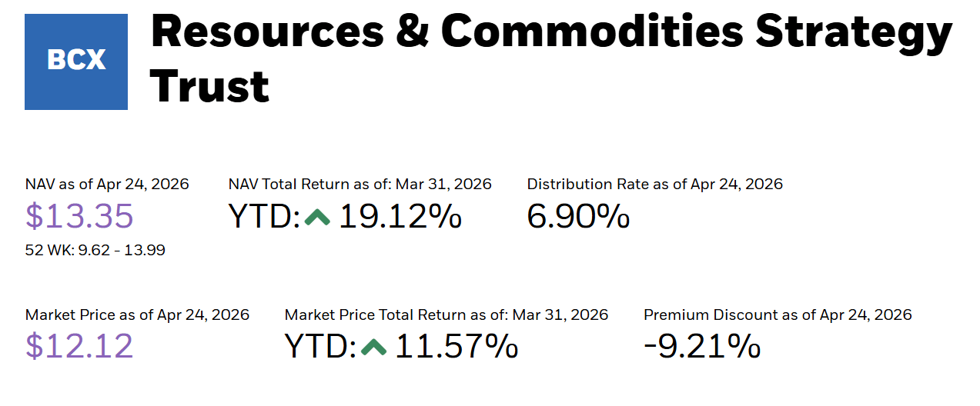Click the word Trust in the heading
This screenshot has width=980, height=406.
209,85
